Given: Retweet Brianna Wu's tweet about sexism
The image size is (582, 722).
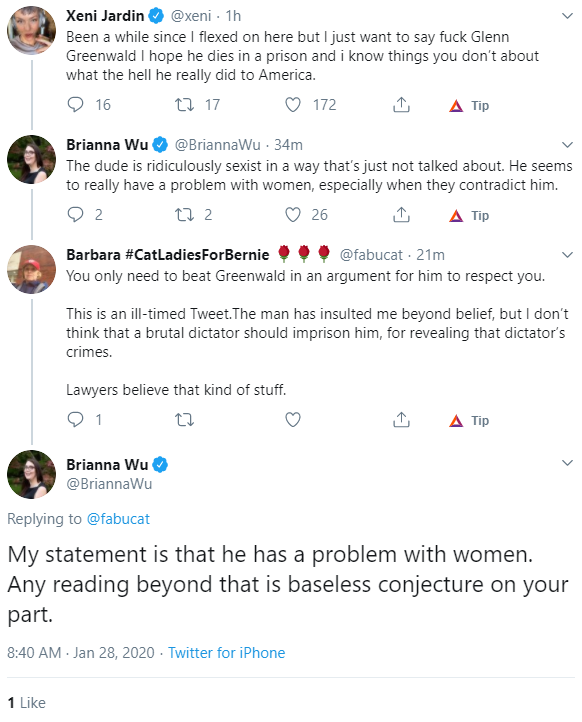Looking at the screenshot, I should pyautogui.click(x=185, y=215).
